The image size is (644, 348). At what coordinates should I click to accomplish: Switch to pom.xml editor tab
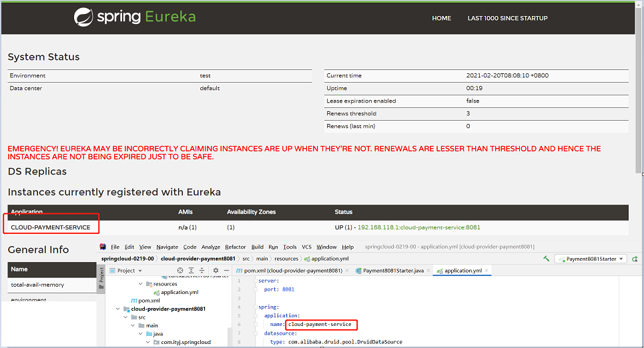293,271
